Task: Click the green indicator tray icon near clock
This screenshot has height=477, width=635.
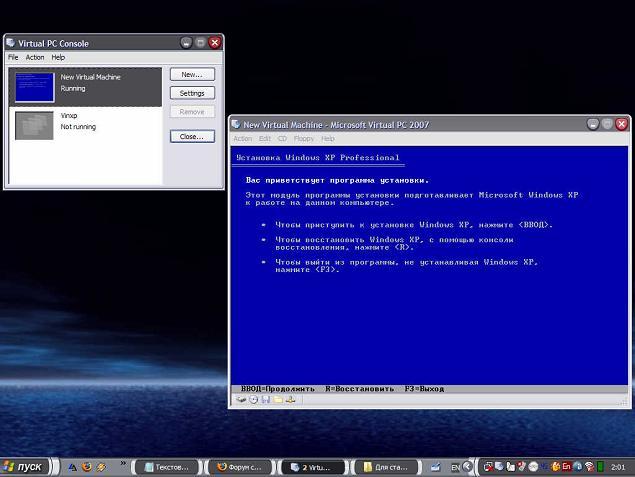Action: [601, 467]
